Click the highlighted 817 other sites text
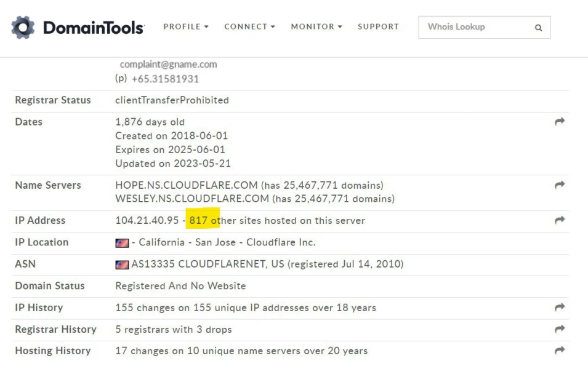Image resolution: width=588 pixels, height=369 pixels. (204, 220)
